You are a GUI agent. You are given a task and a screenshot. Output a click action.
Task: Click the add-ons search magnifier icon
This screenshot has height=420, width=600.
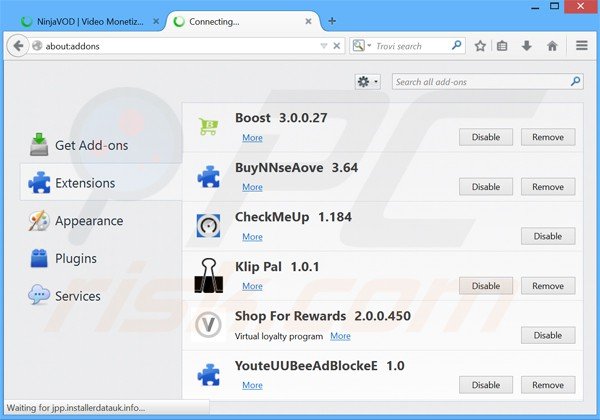click(575, 81)
